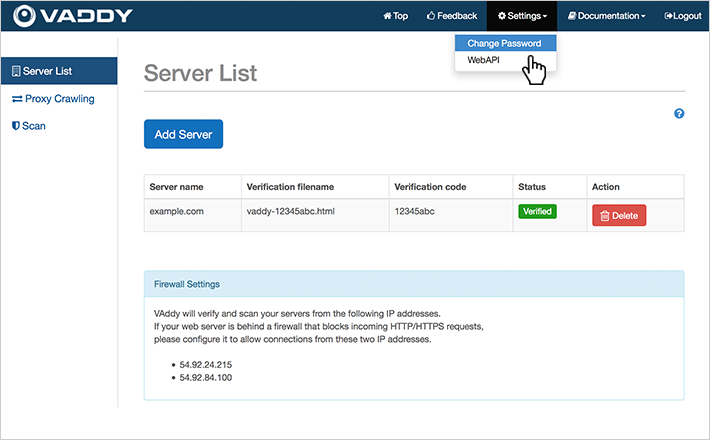
Task: Click the Status column header
Action: click(x=550, y=187)
